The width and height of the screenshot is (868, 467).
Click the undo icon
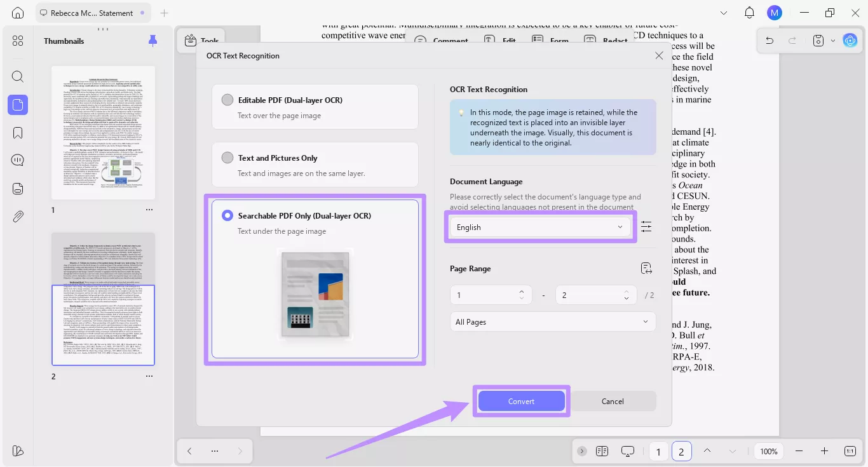[x=770, y=40]
